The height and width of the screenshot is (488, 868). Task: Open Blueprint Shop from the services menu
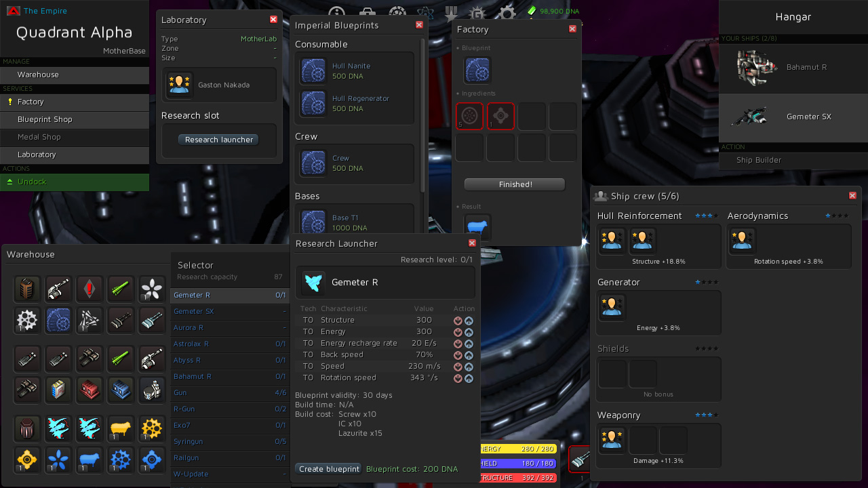pyautogui.click(x=45, y=119)
